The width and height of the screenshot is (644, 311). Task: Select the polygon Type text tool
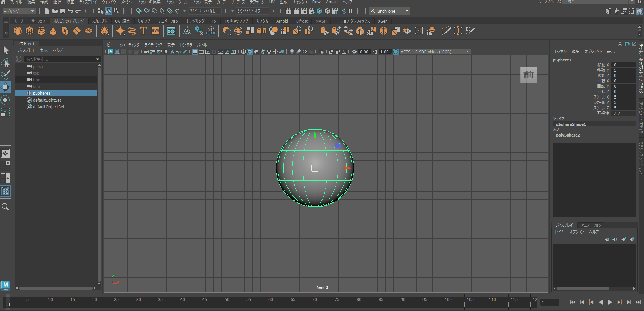(143, 31)
